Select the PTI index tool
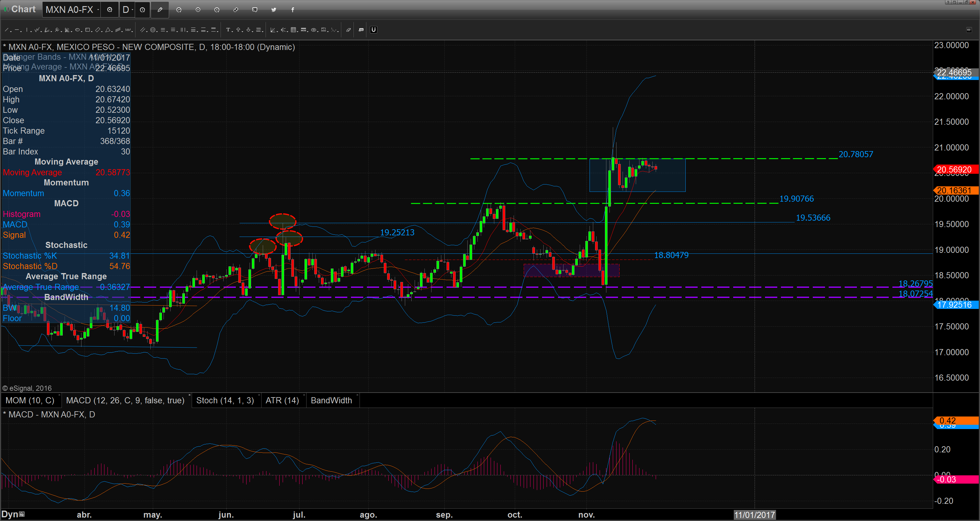This screenshot has height=521, width=980. pos(324,30)
